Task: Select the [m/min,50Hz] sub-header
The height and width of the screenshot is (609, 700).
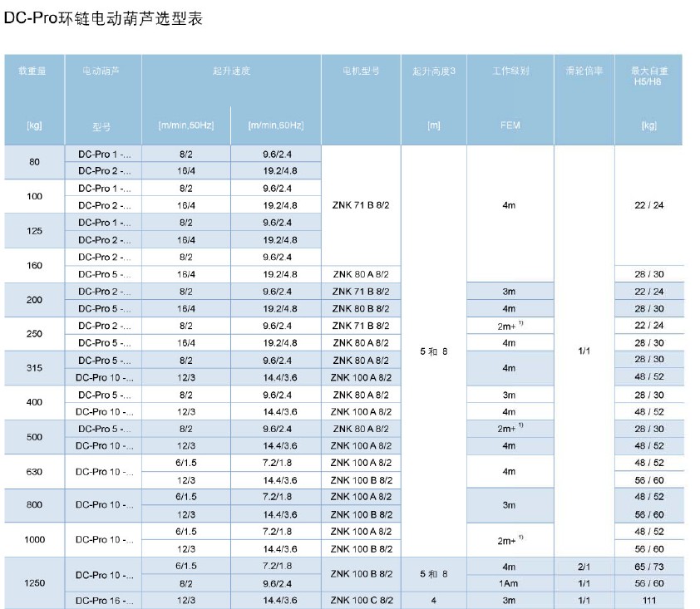Action: pos(185,125)
